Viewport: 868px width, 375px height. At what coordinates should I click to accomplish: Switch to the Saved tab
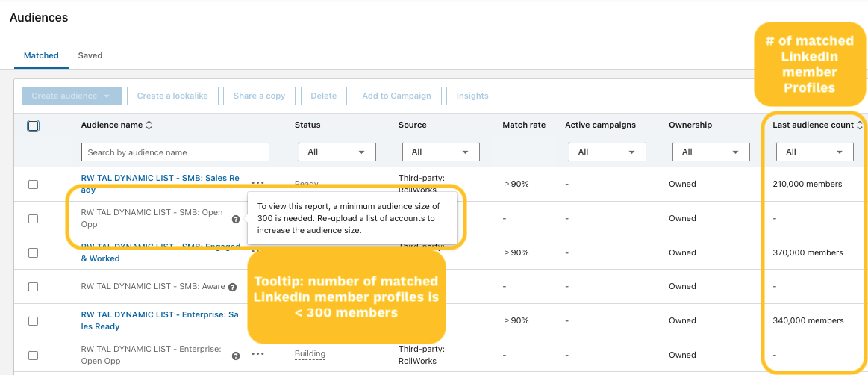[x=90, y=55]
